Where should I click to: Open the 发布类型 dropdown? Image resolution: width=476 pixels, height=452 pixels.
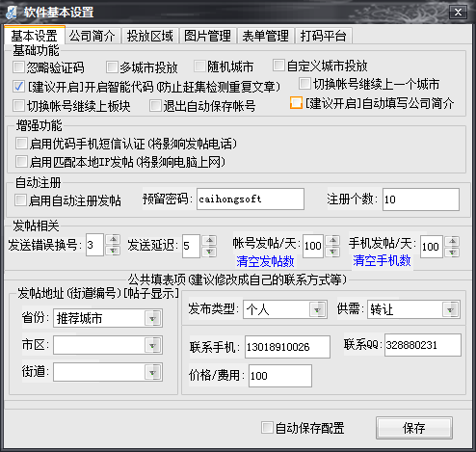(x=317, y=309)
